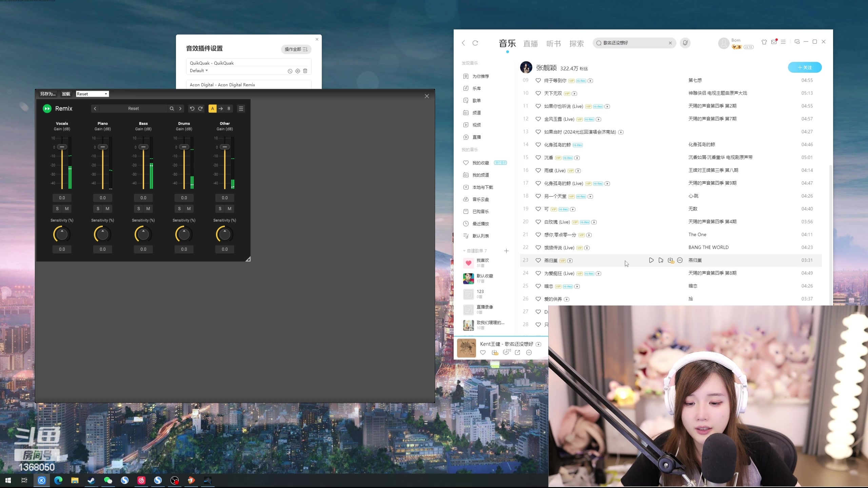This screenshot has width=868, height=488.
Task: Mute the Bass channel
Action: point(148,209)
